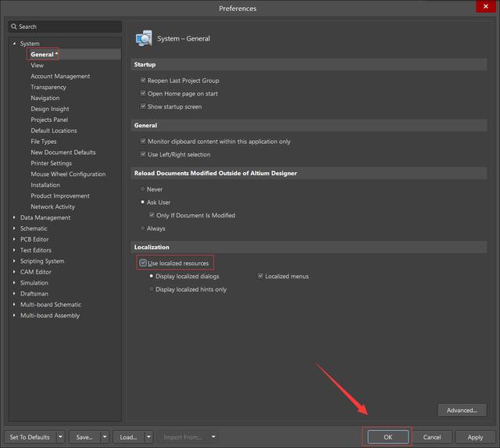Open Design Insight page
The width and height of the screenshot is (500, 448).
[x=50, y=109]
